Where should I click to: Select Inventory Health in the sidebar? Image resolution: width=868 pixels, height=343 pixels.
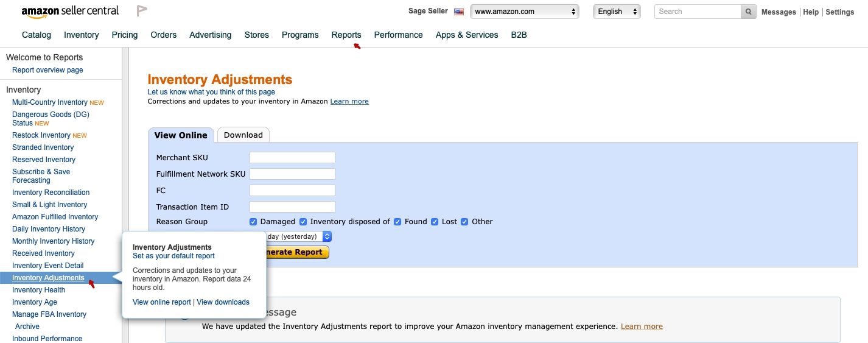(38, 290)
